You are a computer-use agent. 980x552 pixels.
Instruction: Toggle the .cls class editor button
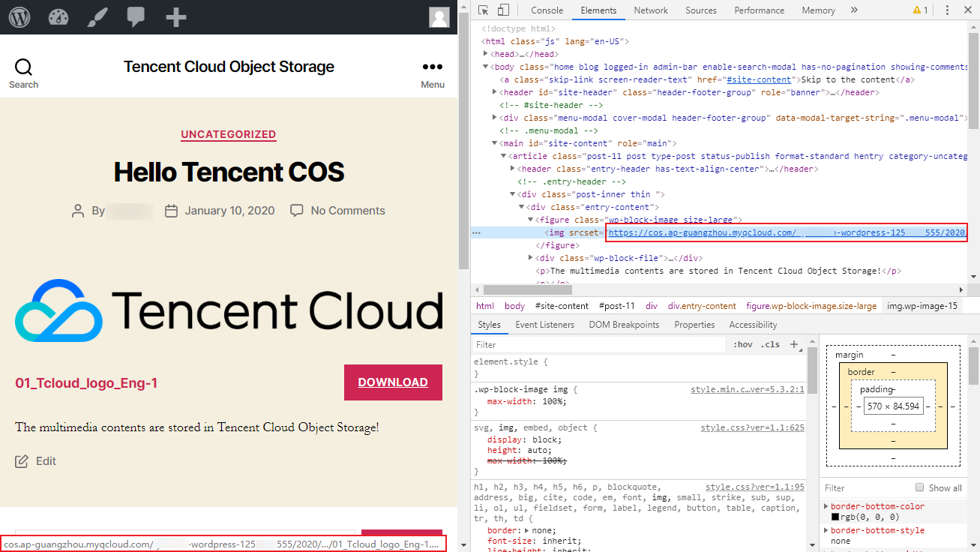tap(770, 344)
